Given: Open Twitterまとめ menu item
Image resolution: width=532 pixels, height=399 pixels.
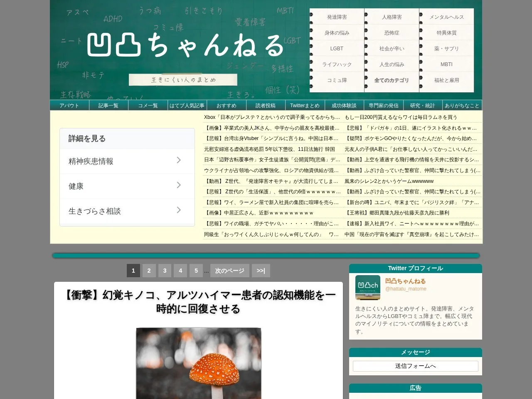Looking at the screenshot, I should tap(305, 106).
